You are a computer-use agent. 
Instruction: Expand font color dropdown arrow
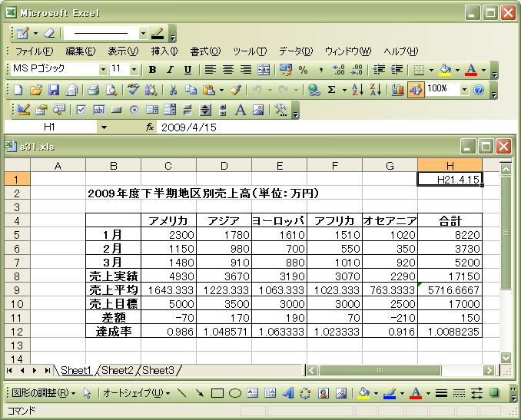click(x=484, y=70)
